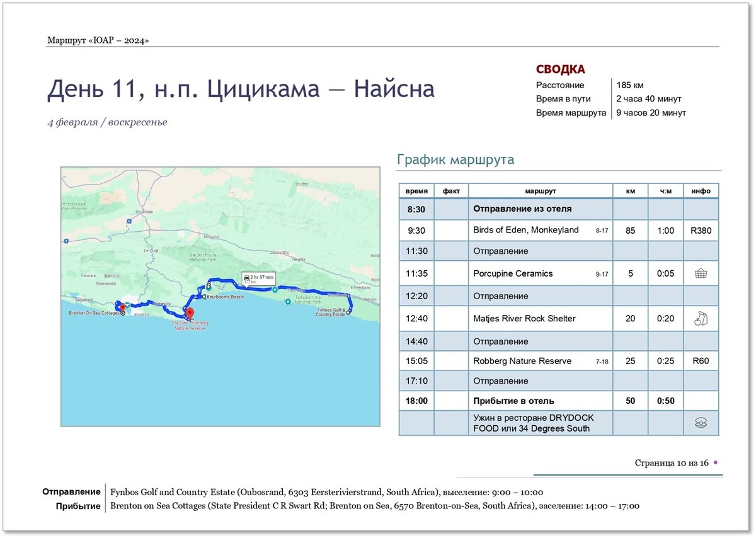Click the км column header
Screen dimensions: 756x538
pos(630,191)
